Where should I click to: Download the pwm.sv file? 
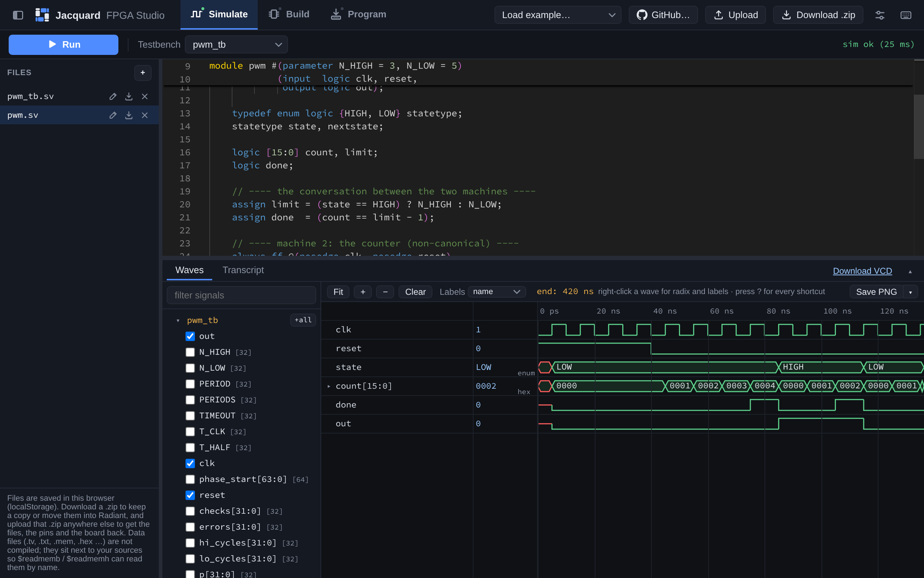click(128, 115)
